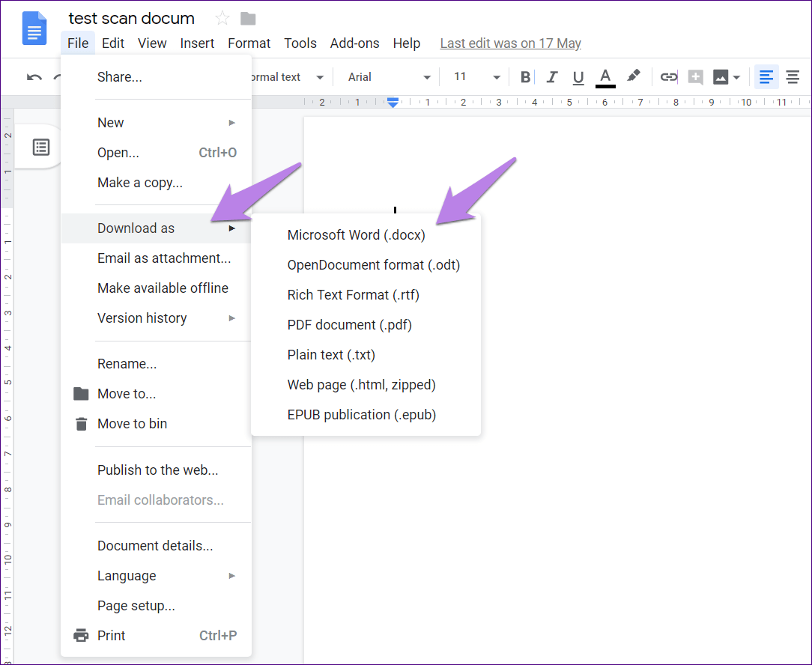Star the document with the star icon
This screenshot has width=812, height=665.
click(222, 19)
